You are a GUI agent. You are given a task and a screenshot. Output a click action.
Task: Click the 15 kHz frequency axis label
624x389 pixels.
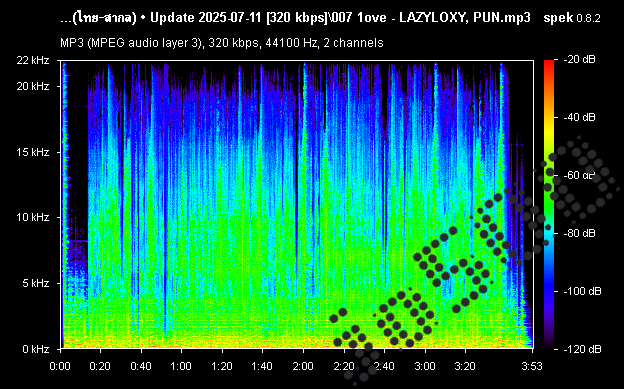click(33, 152)
